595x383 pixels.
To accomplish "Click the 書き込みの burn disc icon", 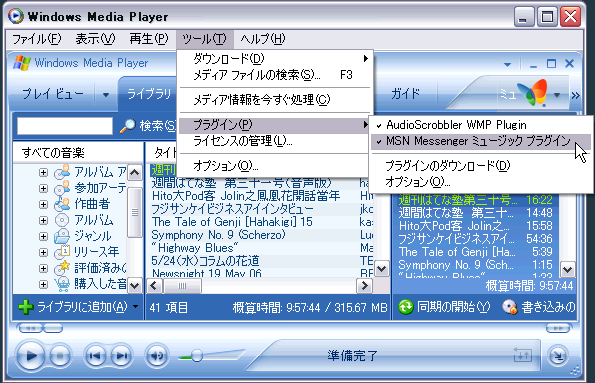I will 509,307.
